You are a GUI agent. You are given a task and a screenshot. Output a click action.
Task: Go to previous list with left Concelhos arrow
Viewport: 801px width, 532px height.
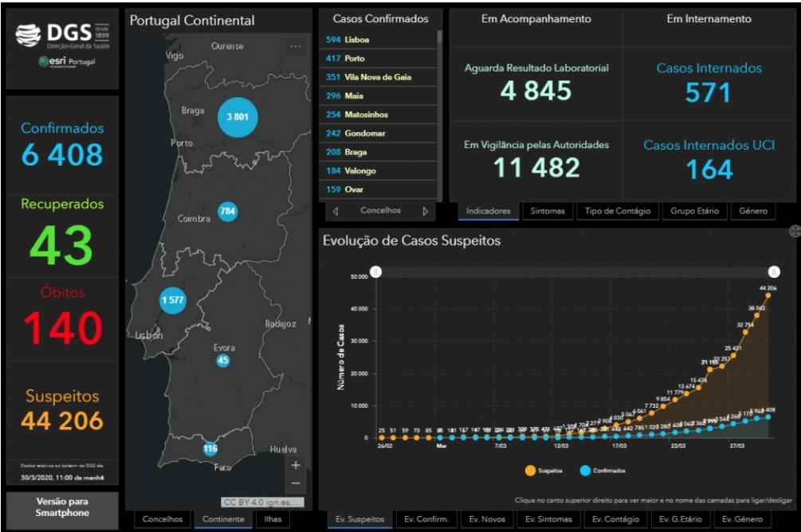tap(336, 211)
